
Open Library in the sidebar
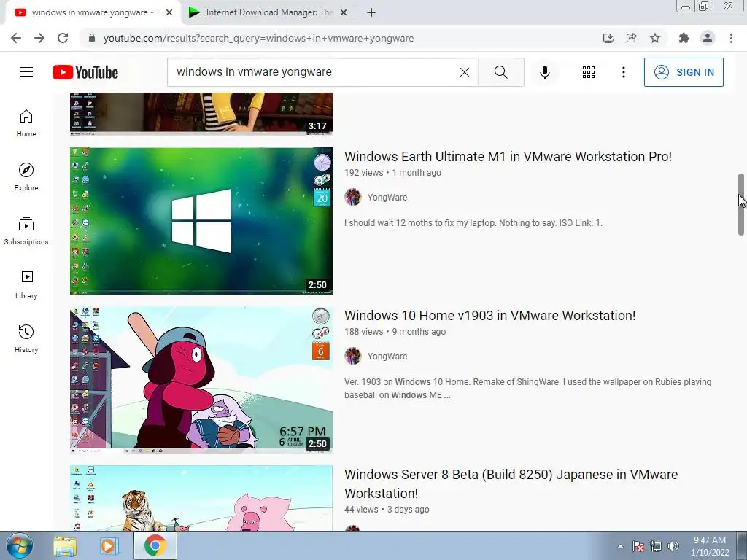click(x=26, y=285)
